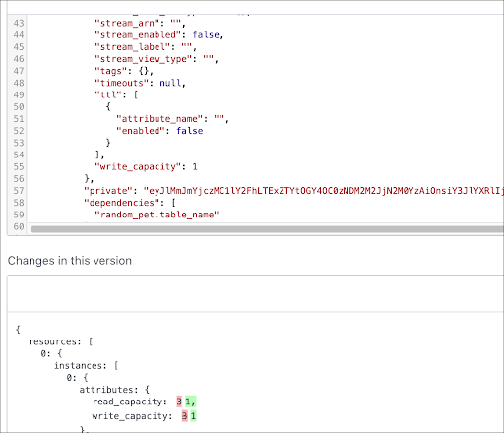Click the added green value for read_capacity
The image size is (504, 433).
[x=190, y=402]
